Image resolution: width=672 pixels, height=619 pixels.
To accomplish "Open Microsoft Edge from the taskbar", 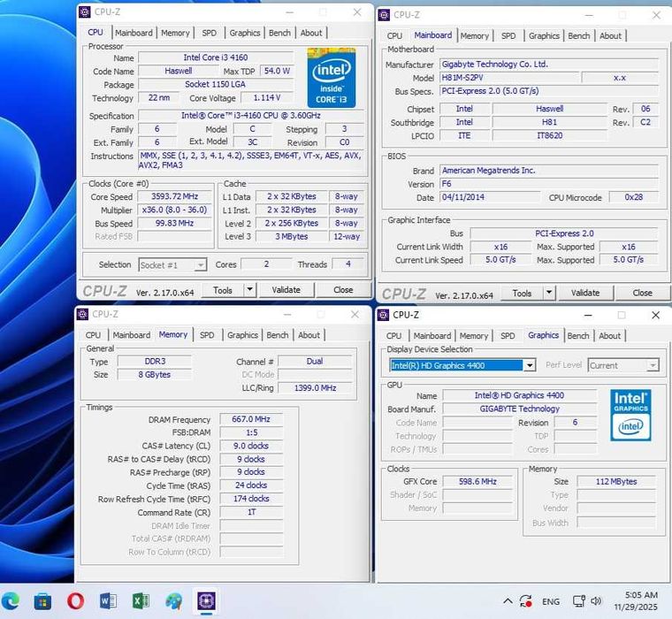I will (x=11, y=601).
